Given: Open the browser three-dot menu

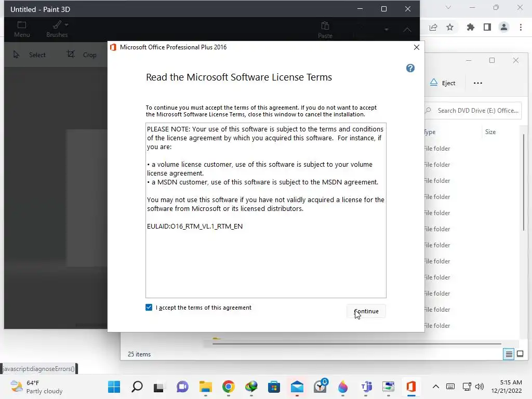Looking at the screenshot, I should pyautogui.click(x=521, y=27).
